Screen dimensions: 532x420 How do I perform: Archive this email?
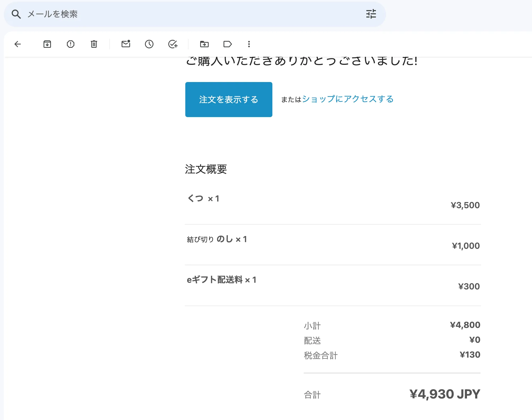pos(47,44)
